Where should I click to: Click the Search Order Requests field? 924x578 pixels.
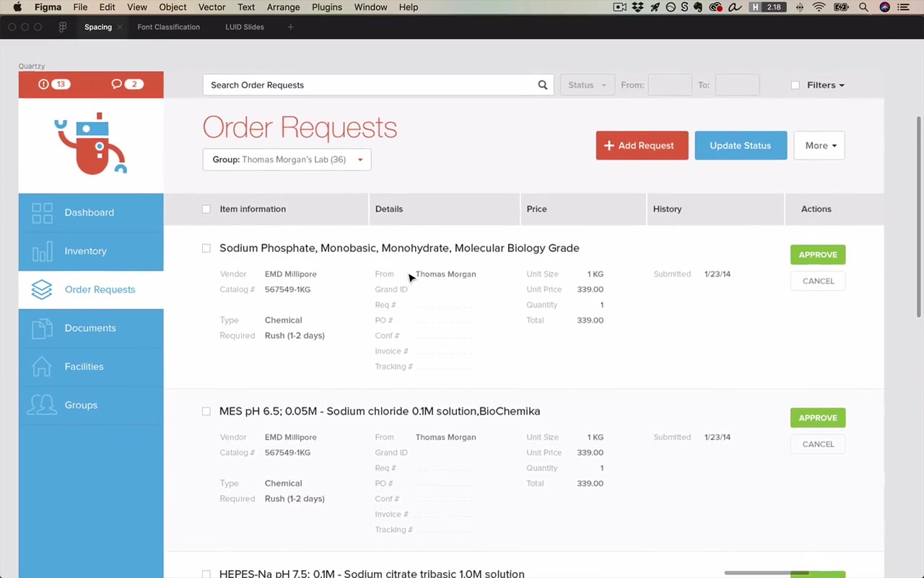click(378, 85)
